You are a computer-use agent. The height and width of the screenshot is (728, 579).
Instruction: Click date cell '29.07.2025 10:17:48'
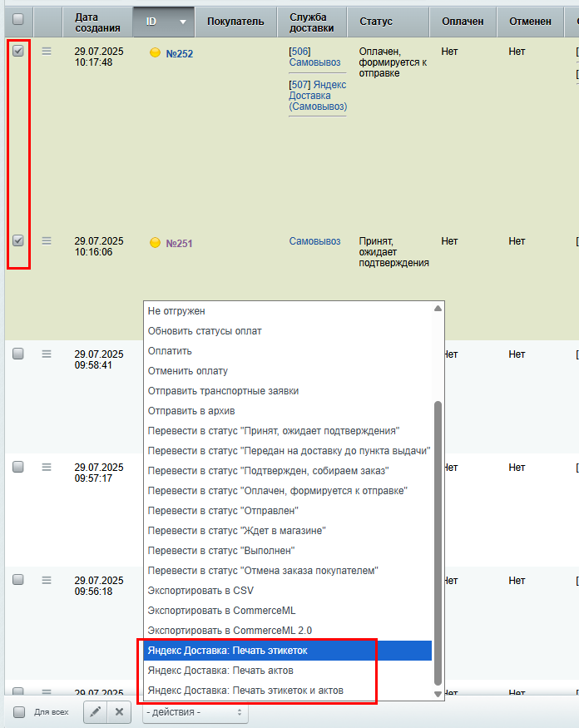click(x=99, y=57)
